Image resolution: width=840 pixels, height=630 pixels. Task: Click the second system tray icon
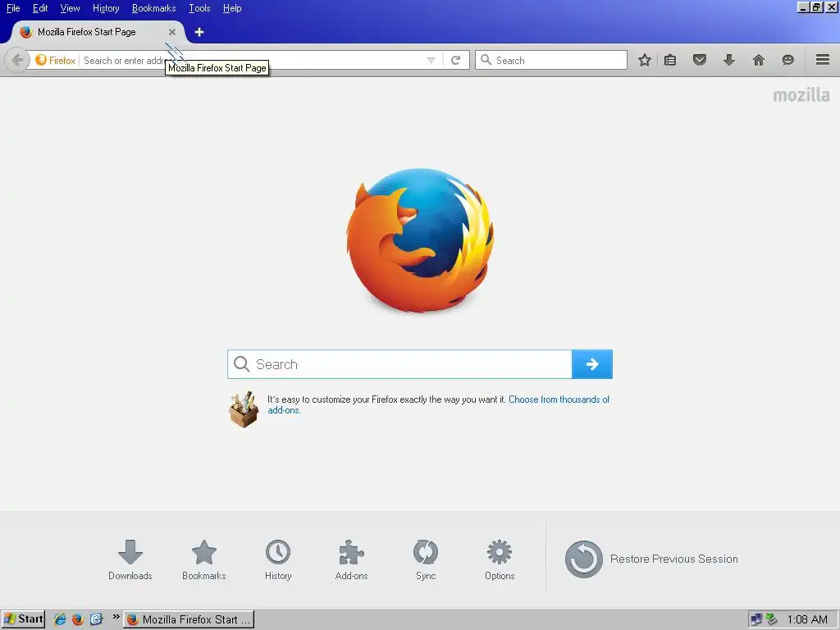[x=771, y=619]
